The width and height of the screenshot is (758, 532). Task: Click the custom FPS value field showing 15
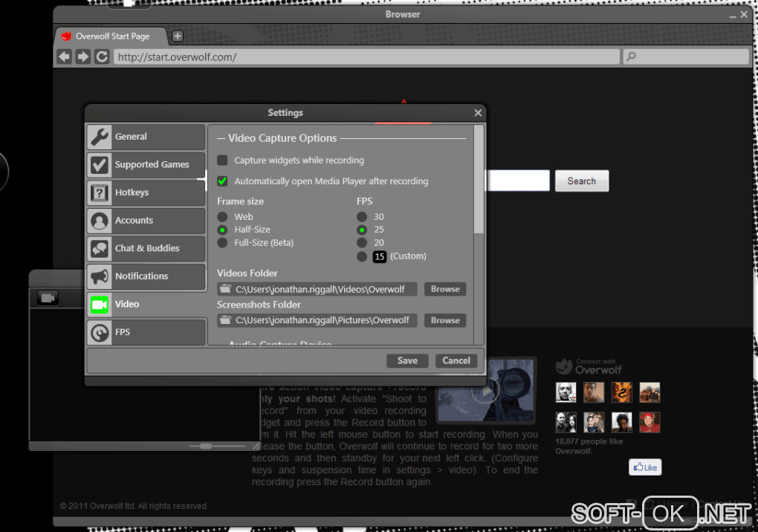(x=380, y=256)
